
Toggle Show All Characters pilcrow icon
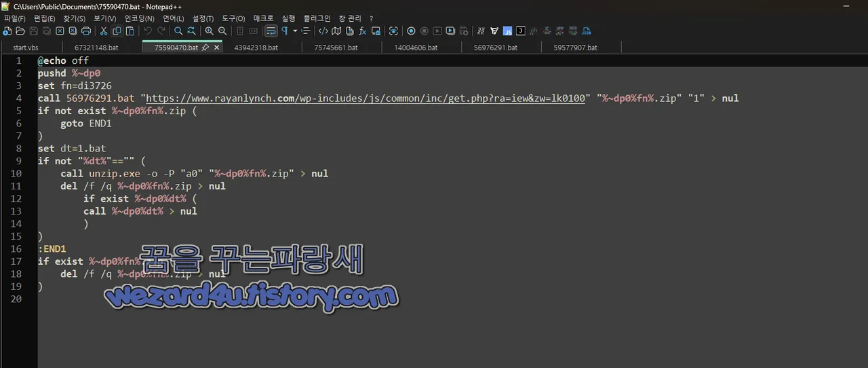pyautogui.click(x=285, y=31)
